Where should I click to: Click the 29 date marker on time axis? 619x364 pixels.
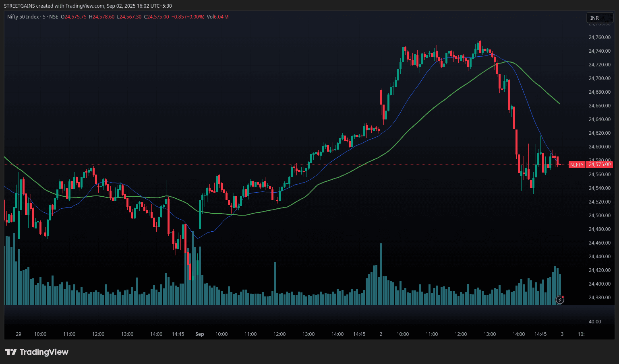click(x=19, y=334)
